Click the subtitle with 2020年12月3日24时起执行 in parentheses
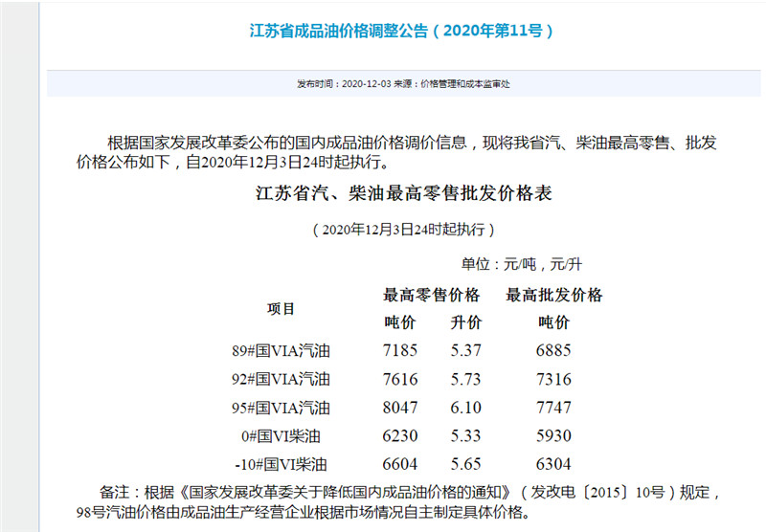Screen dimensions: 766x532 (x=404, y=231)
